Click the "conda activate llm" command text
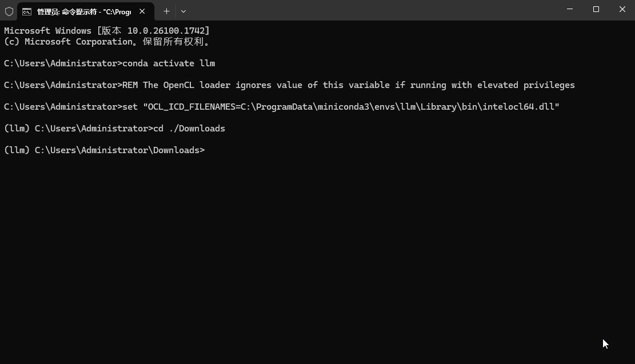 (169, 63)
